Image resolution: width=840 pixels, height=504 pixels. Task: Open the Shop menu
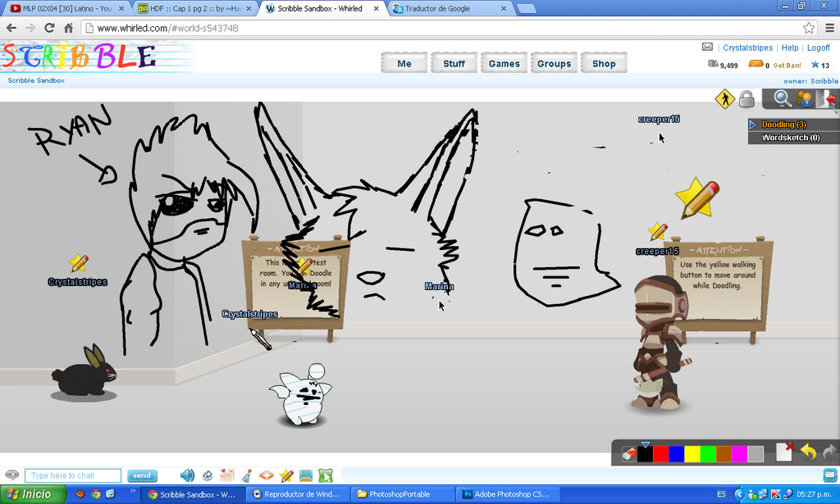604,64
